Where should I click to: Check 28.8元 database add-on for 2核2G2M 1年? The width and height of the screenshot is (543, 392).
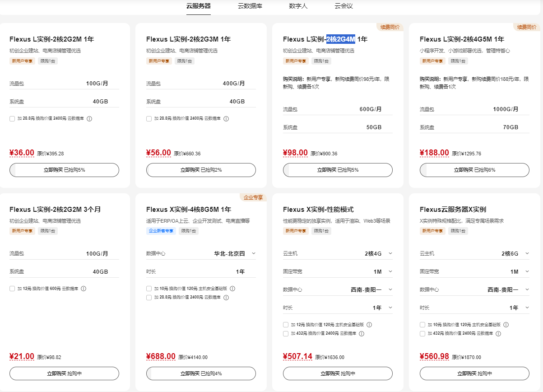[x=12, y=119]
